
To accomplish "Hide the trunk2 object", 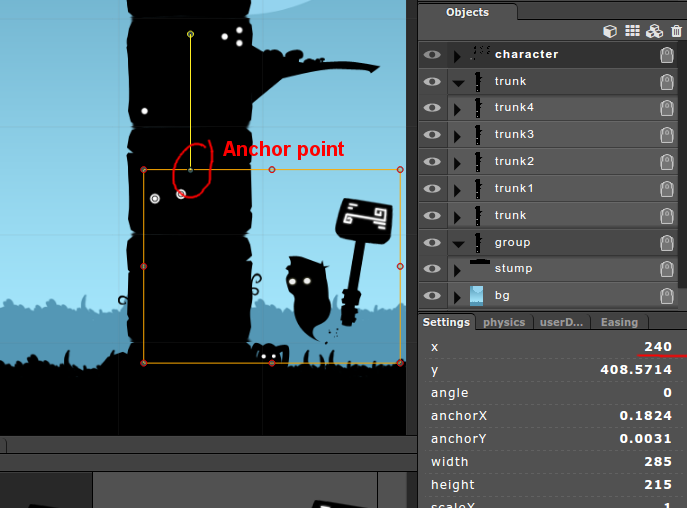I will click(432, 162).
